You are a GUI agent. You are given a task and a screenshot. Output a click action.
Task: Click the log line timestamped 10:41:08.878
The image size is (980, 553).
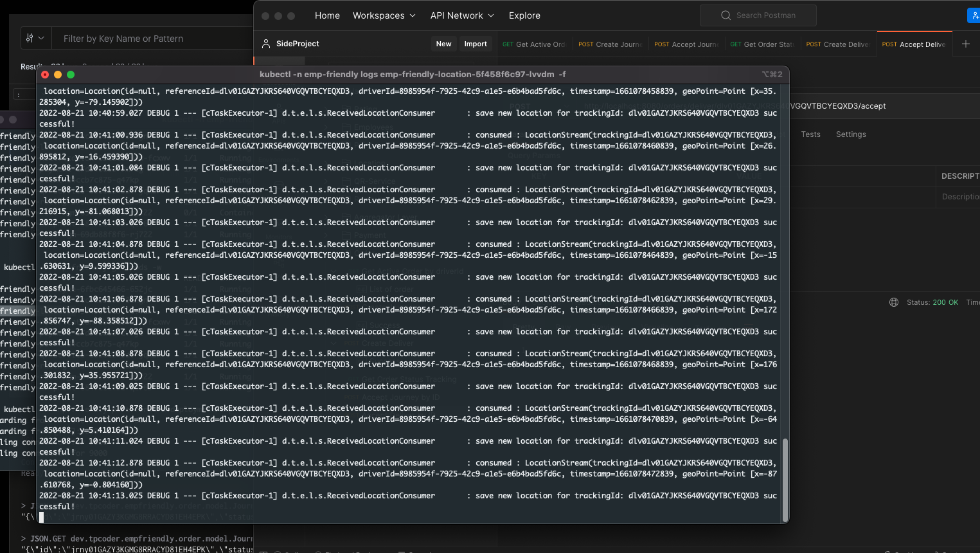(408, 365)
